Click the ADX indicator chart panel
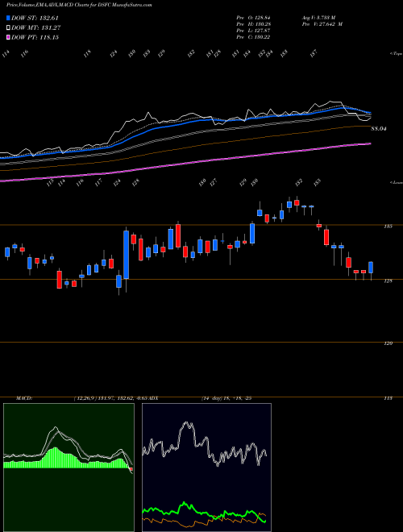This screenshot has width=403, height=532. [206, 468]
